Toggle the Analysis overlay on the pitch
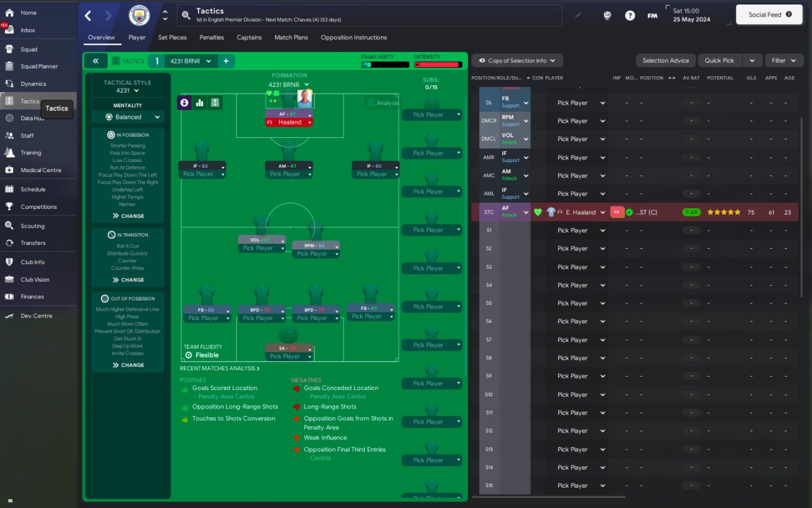 (x=383, y=103)
